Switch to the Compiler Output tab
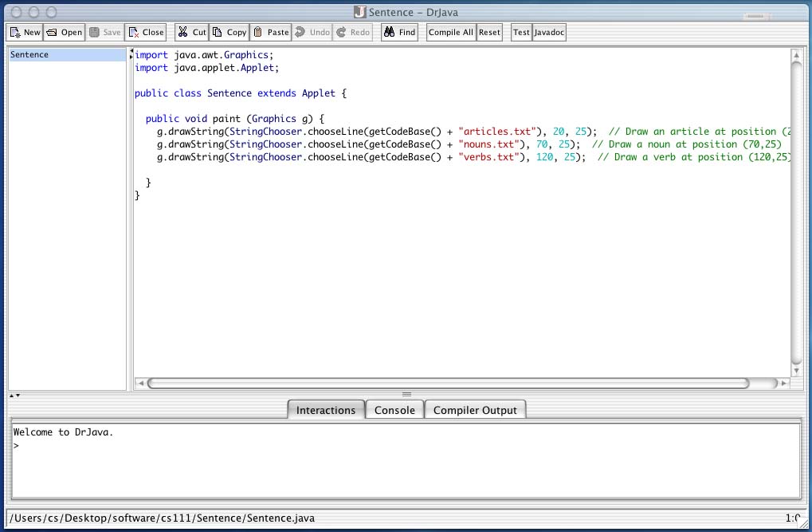Screen dimensions: 812x532 pyautogui.click(x=475, y=410)
